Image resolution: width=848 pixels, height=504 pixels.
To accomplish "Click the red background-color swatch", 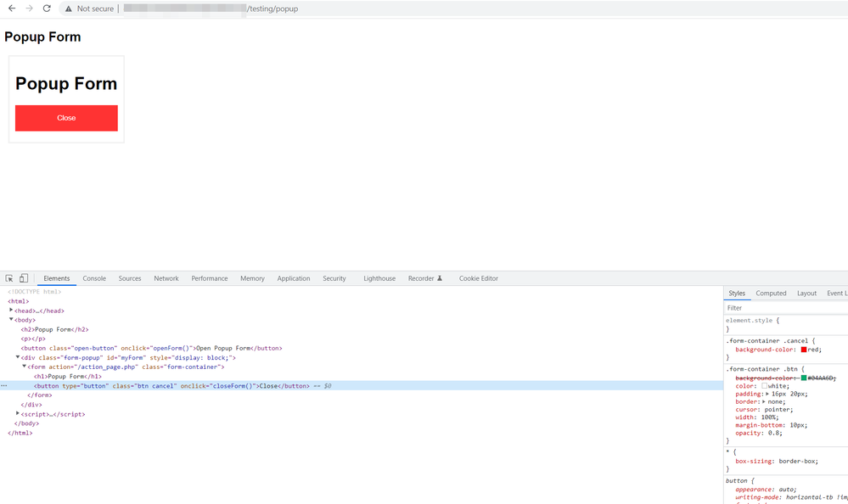I will click(x=803, y=350).
